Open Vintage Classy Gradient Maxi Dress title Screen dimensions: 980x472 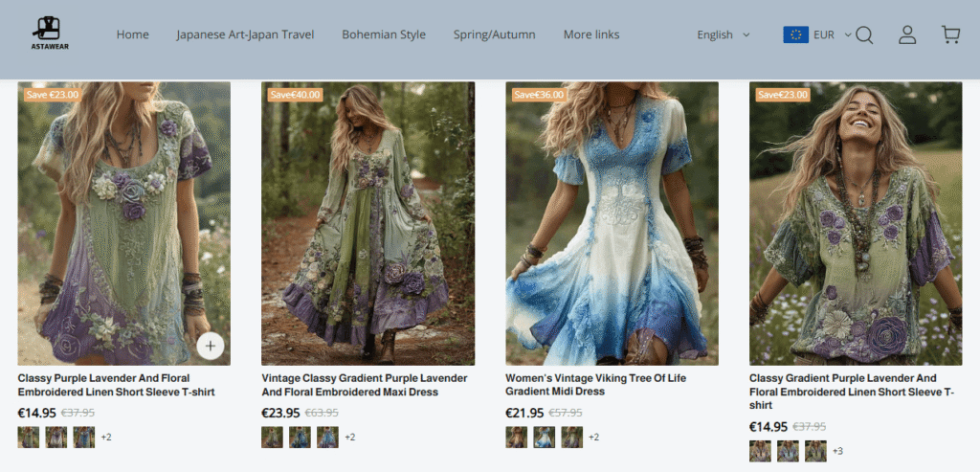[x=365, y=385]
